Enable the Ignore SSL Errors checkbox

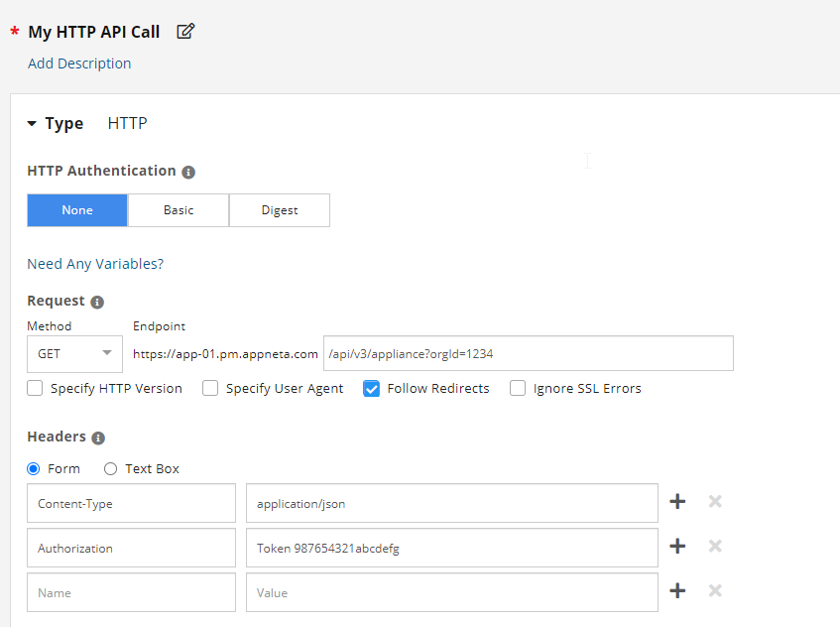[x=518, y=389]
